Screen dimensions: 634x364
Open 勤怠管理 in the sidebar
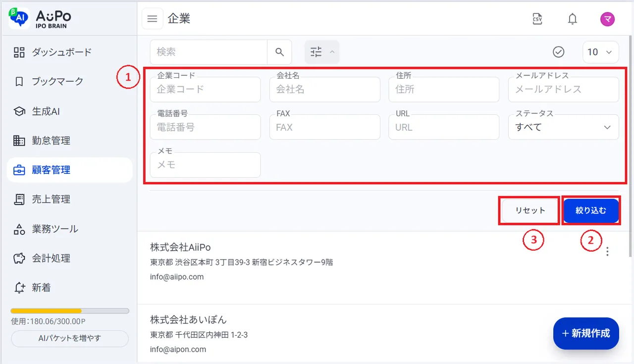click(x=70, y=141)
